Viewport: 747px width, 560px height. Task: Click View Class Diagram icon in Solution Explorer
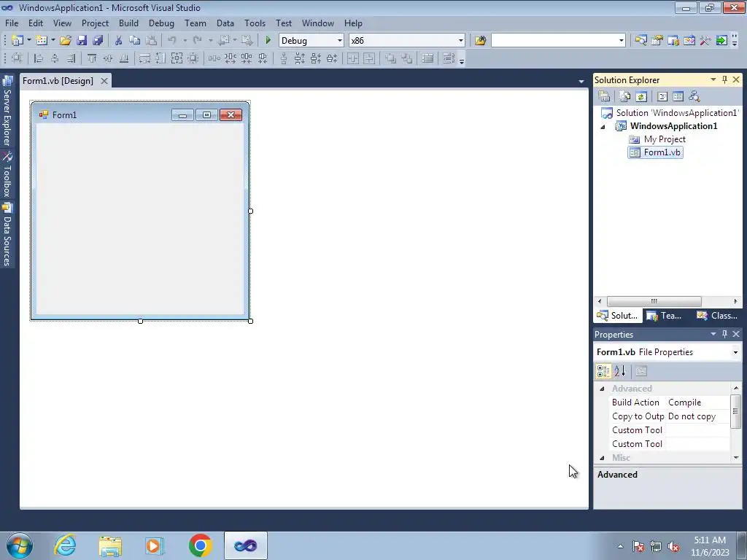click(694, 97)
